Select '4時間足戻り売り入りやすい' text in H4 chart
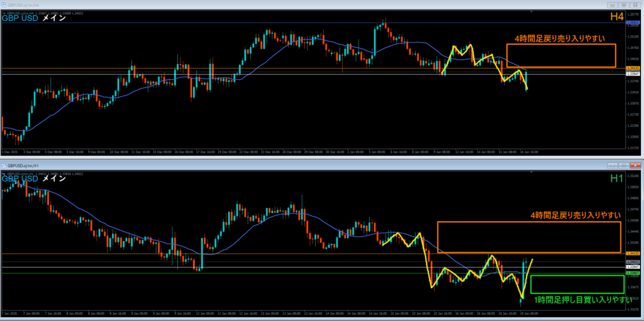 560,39
